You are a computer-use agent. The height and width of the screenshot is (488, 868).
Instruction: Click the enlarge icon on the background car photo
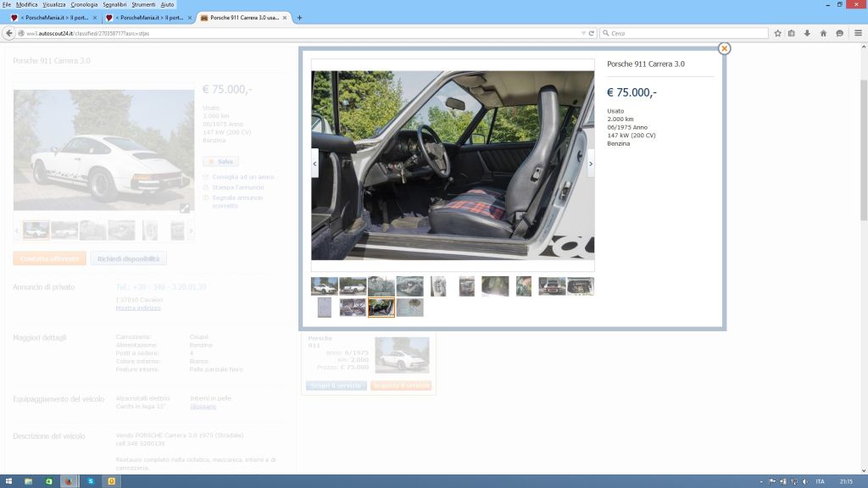click(185, 208)
